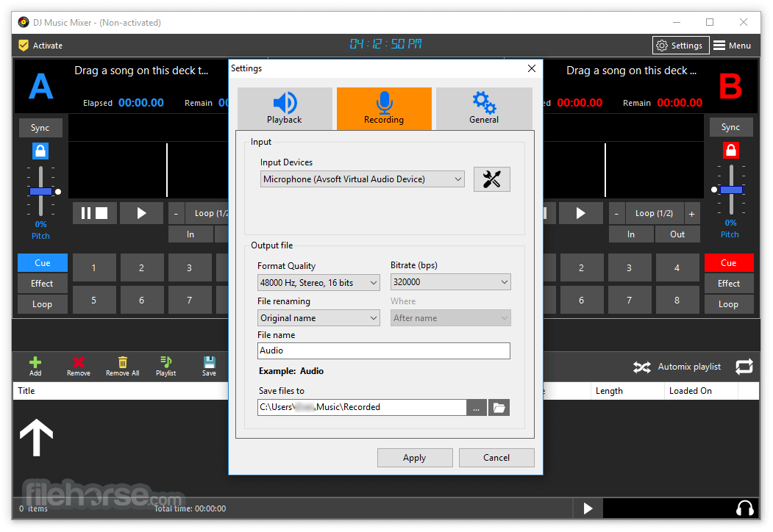Select the Recording settings tab
The width and height of the screenshot is (773, 532).
pyautogui.click(x=384, y=108)
